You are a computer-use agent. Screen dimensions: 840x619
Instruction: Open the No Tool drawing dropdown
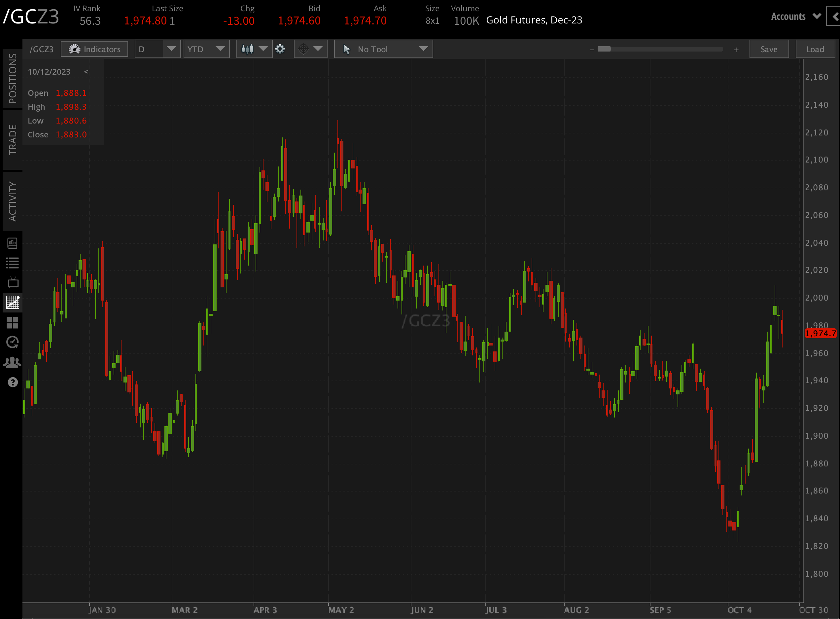383,49
